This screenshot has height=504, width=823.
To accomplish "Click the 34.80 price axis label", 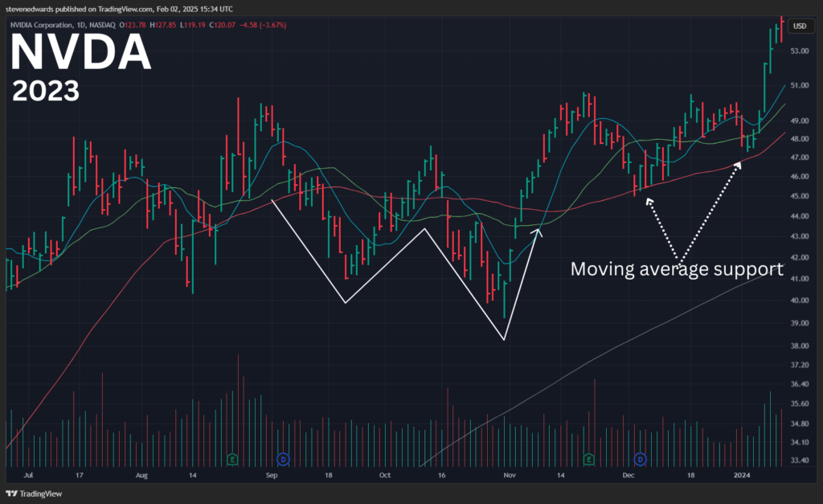I will (x=800, y=423).
